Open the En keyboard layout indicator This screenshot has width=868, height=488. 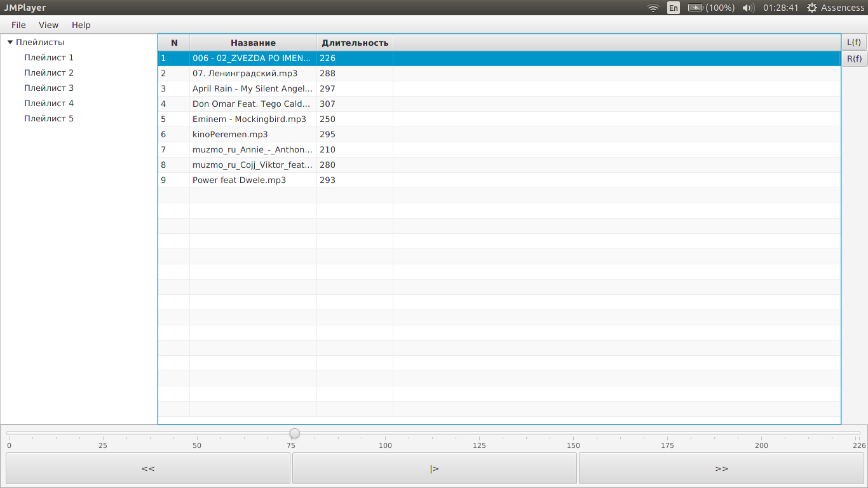673,8
